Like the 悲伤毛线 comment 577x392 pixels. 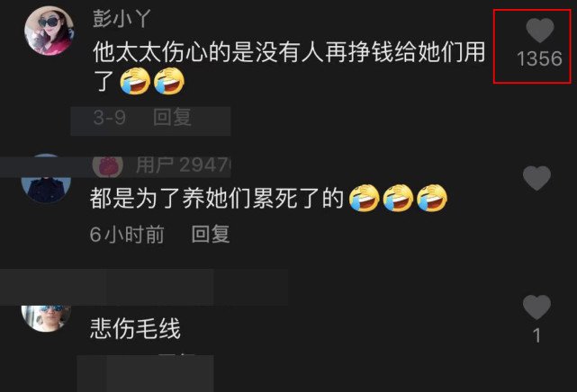tap(536, 307)
